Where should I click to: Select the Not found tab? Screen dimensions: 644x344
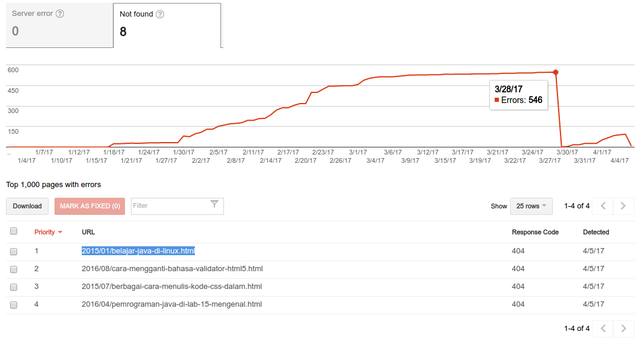[167, 25]
